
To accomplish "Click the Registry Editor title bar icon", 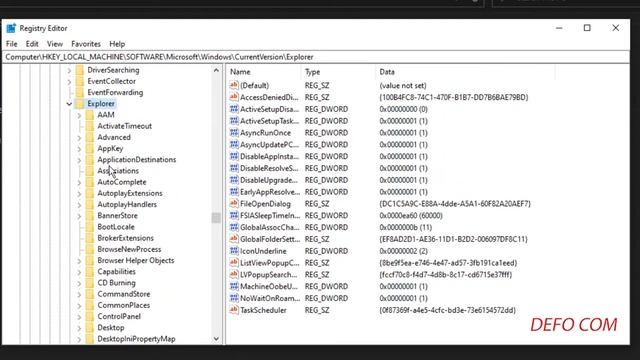I will tap(11, 28).
